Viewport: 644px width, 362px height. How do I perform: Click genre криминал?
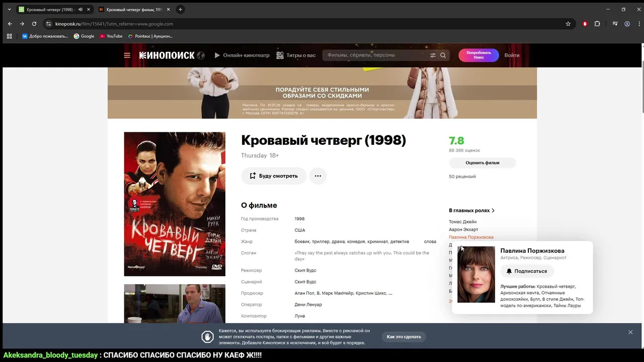(x=377, y=242)
